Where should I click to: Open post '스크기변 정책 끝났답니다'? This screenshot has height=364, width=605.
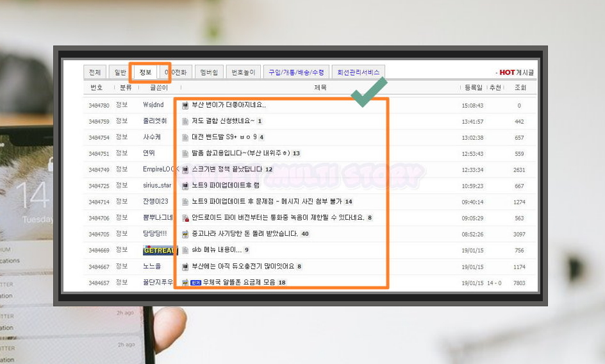pyautogui.click(x=227, y=169)
